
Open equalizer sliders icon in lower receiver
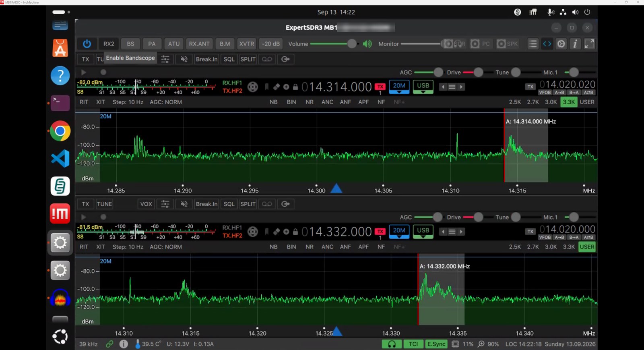pos(165,204)
